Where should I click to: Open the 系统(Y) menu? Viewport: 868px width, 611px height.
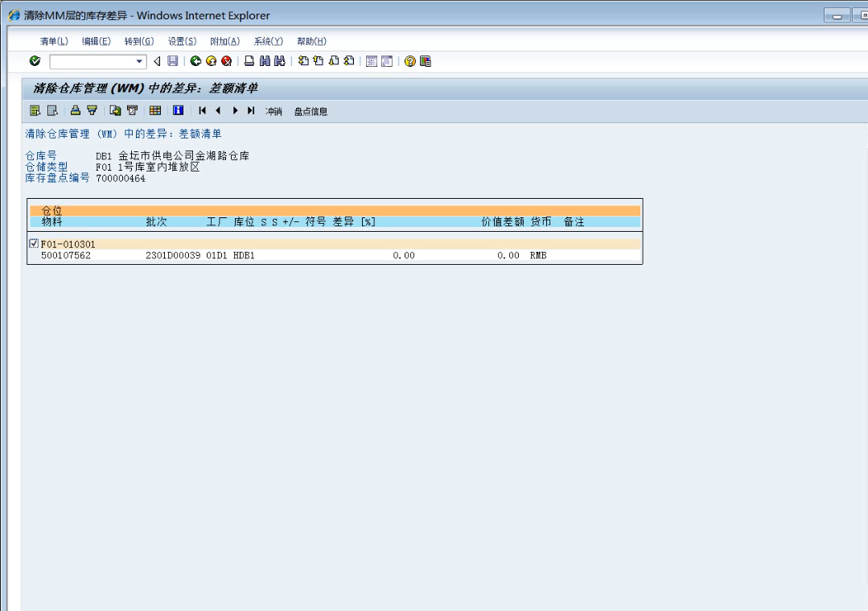point(268,41)
